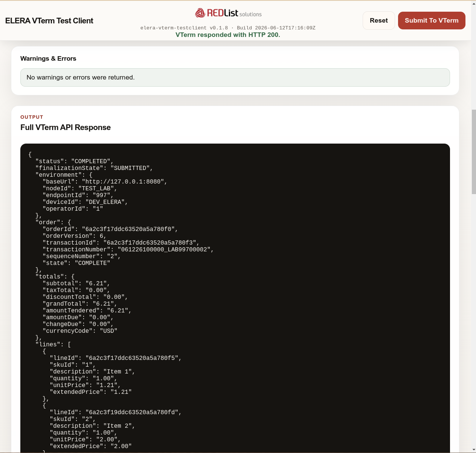Click the lineId ending in 780fd
This screenshot has width=476, height=453.
[116, 412]
